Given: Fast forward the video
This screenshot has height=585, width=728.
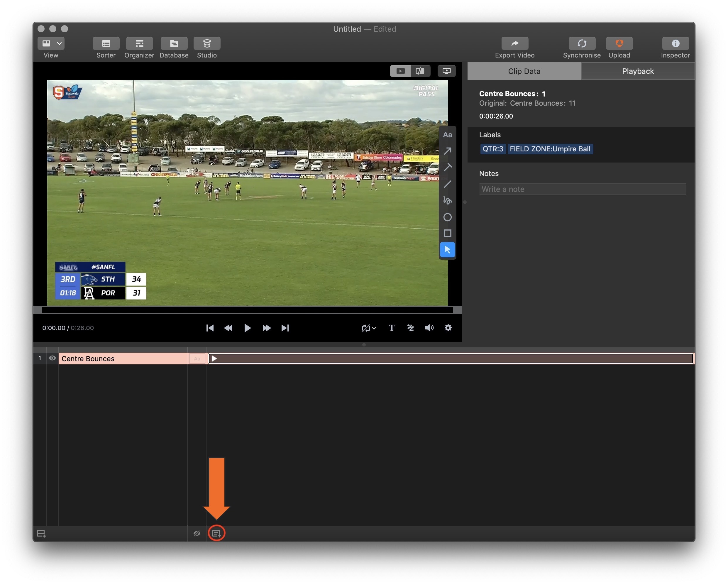Looking at the screenshot, I should point(266,328).
